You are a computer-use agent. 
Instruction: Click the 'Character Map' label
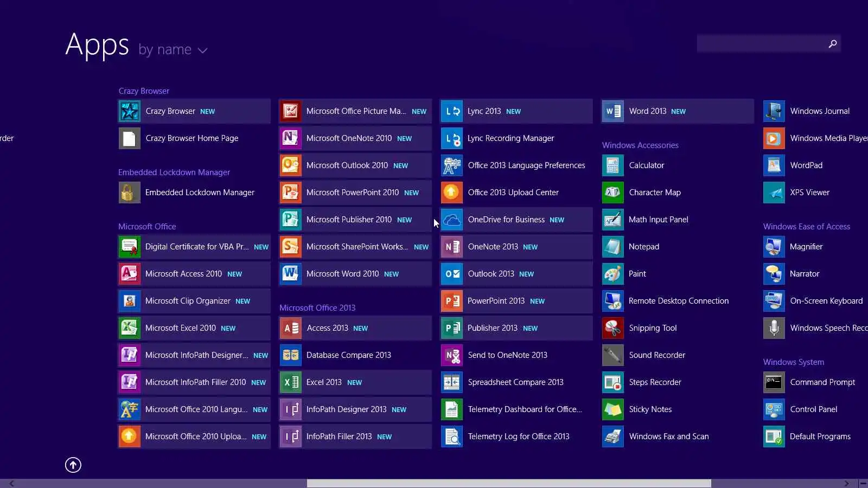[655, 192]
